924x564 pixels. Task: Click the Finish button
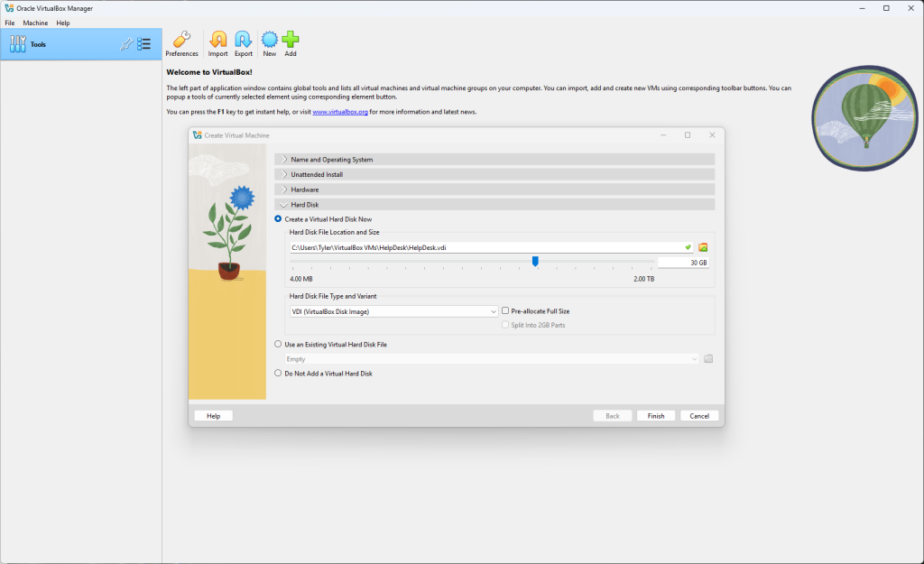click(x=656, y=416)
